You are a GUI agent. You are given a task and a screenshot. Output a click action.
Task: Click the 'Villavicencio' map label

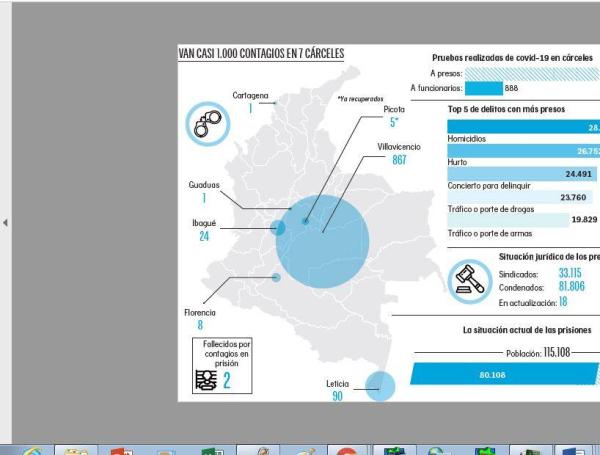[x=399, y=147]
